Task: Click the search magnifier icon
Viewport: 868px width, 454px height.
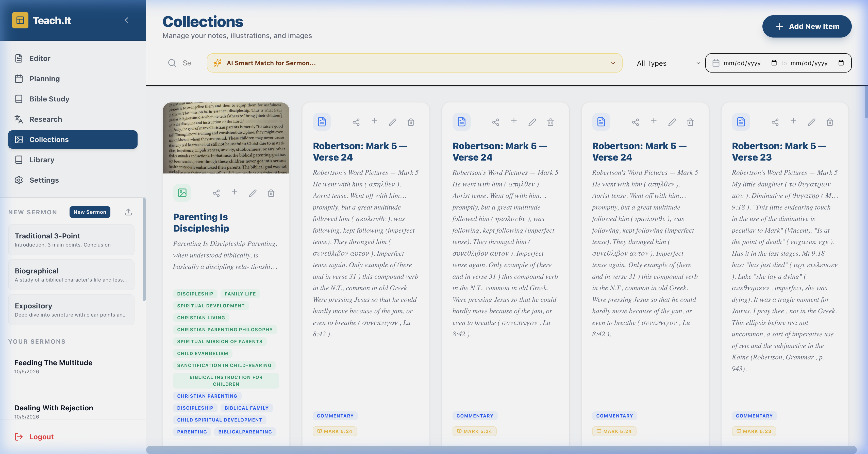Action: click(172, 63)
